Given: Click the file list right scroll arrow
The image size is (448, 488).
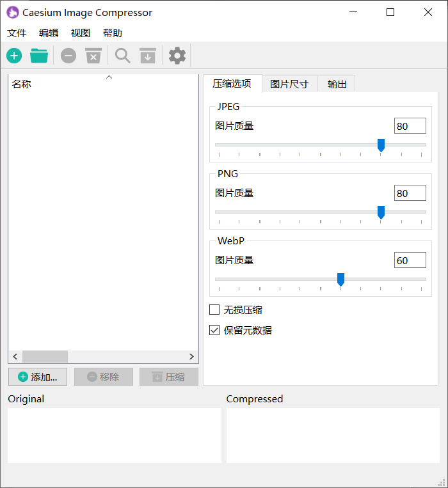Looking at the screenshot, I should (191, 357).
